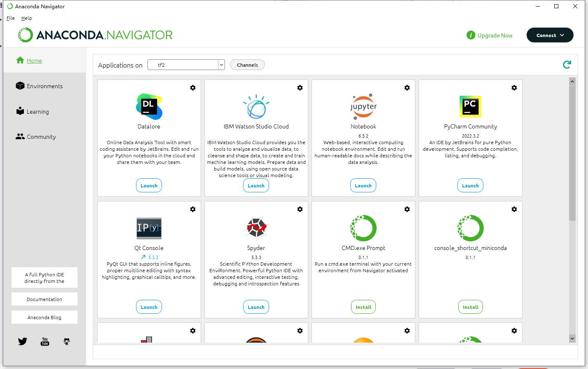Click the scrollbar down arrow
This screenshot has width=588, height=369.
[572, 338]
